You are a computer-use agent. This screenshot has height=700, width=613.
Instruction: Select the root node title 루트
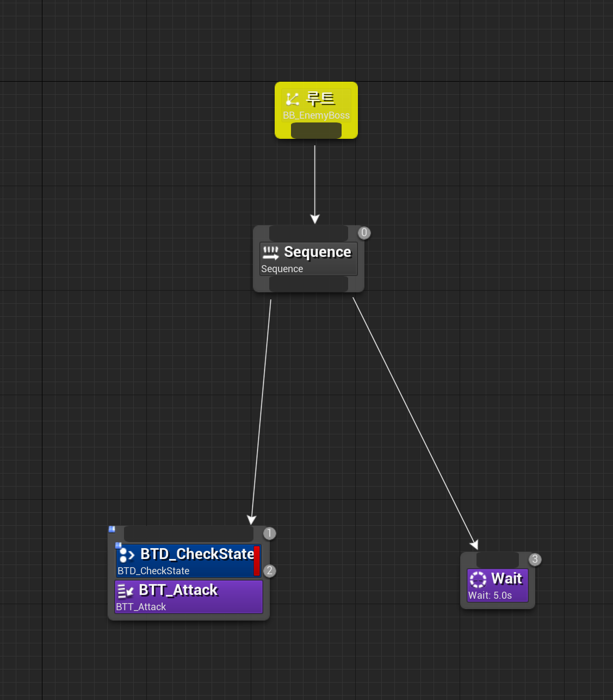pyautogui.click(x=321, y=99)
